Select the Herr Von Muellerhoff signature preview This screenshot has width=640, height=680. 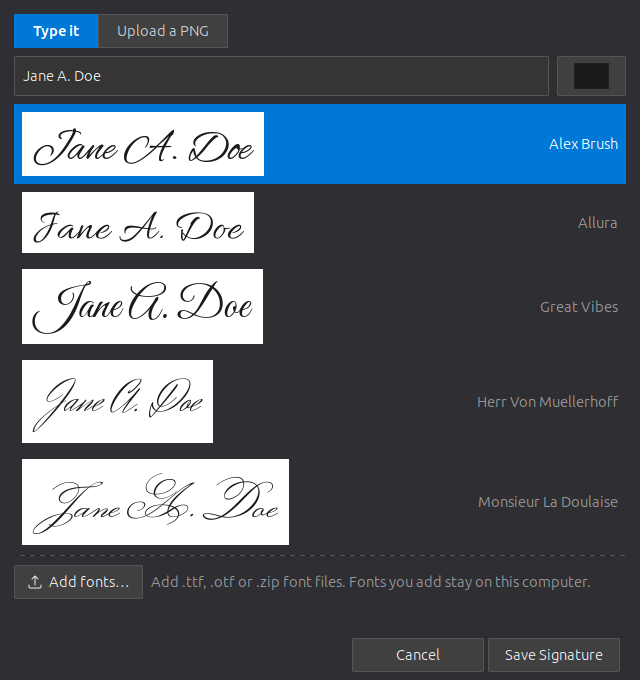pos(118,402)
